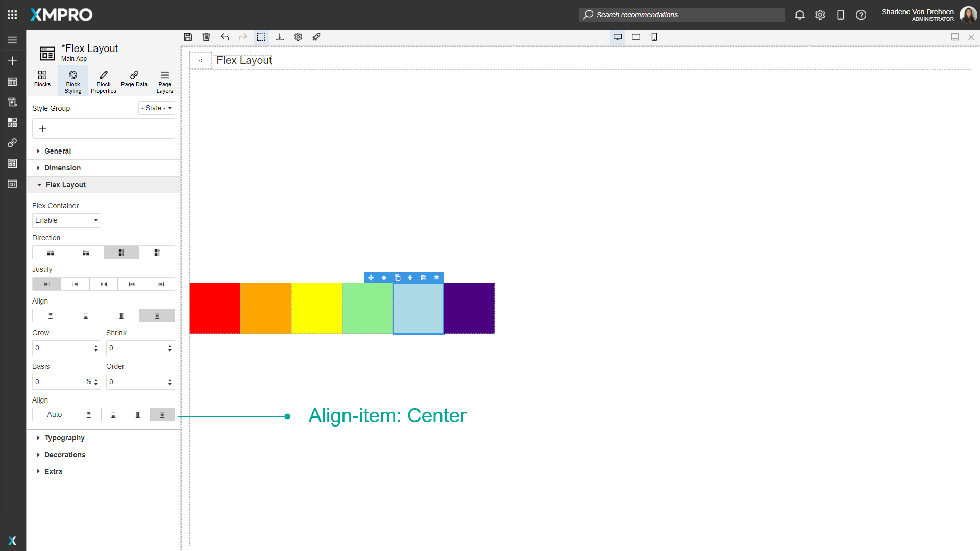This screenshot has width=980, height=551.
Task: Open the Page Layers tab
Action: pos(164,81)
